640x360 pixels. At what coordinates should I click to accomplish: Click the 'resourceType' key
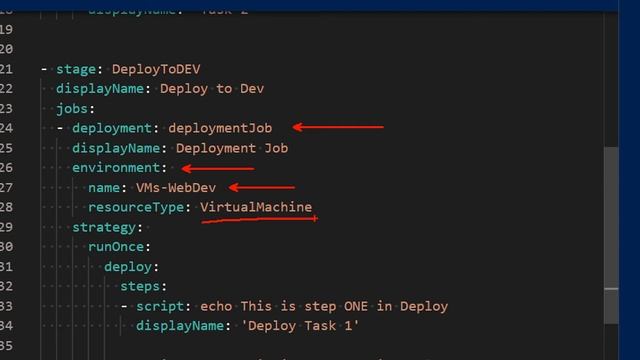pos(136,207)
